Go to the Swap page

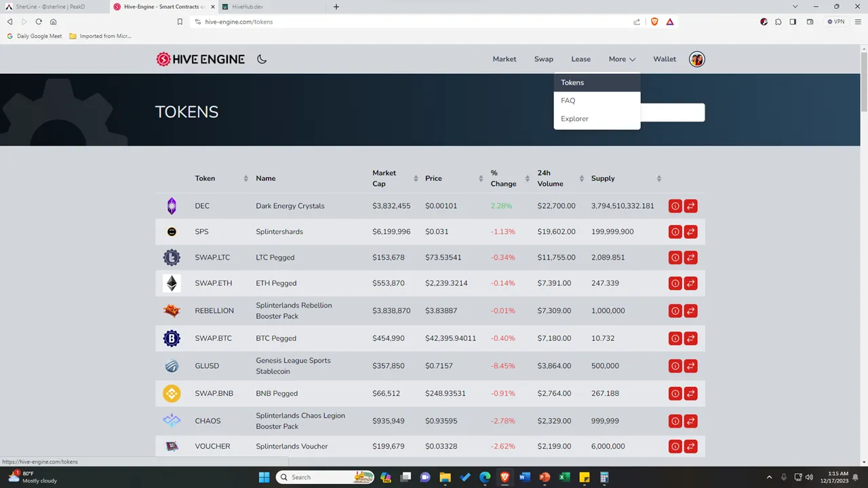click(544, 59)
